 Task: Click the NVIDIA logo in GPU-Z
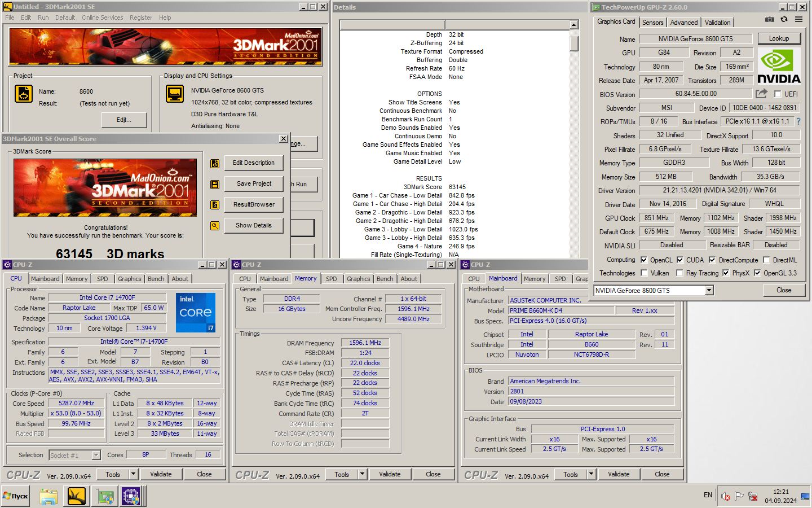tap(779, 66)
